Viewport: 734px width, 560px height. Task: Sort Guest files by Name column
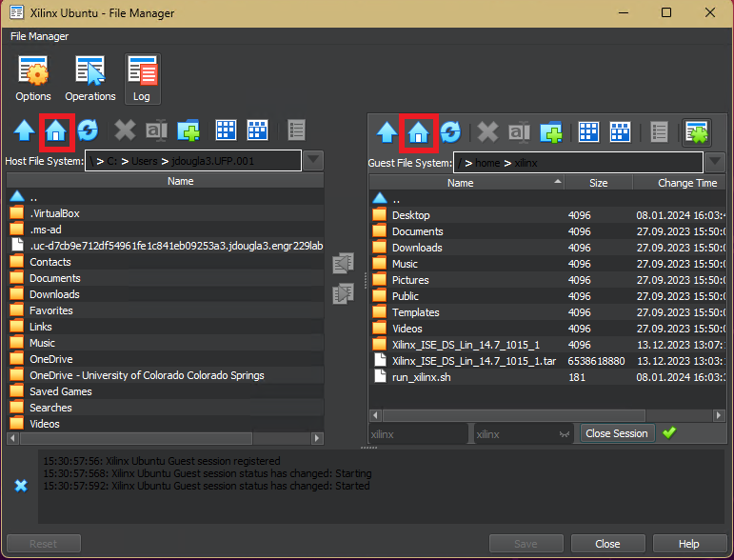coord(466,183)
